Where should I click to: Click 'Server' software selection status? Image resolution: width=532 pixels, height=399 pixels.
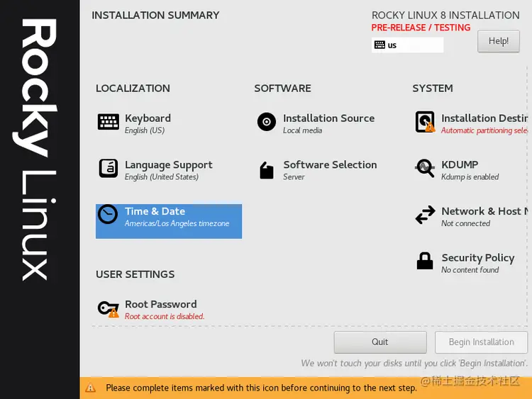click(x=294, y=177)
